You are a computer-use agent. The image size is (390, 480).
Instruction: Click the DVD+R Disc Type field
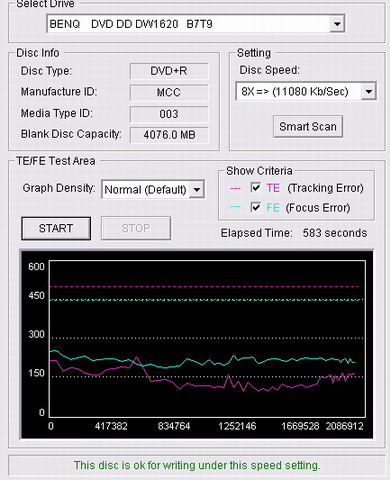(169, 71)
